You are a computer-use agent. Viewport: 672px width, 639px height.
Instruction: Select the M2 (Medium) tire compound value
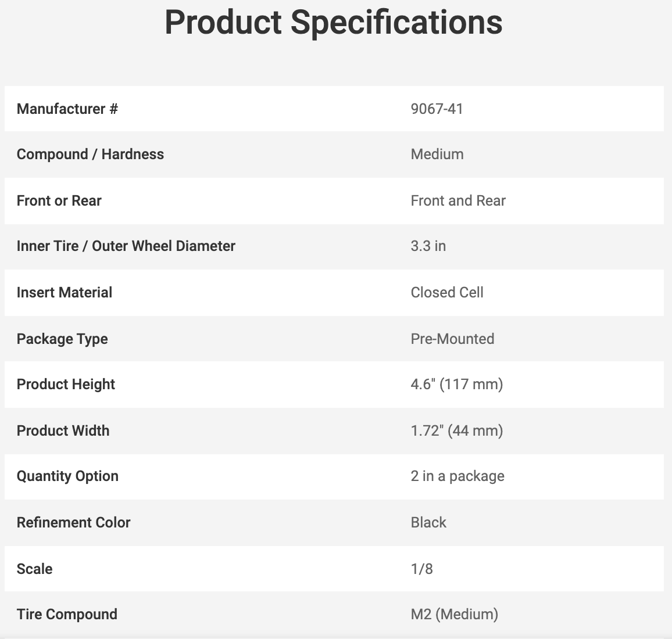pos(454,614)
